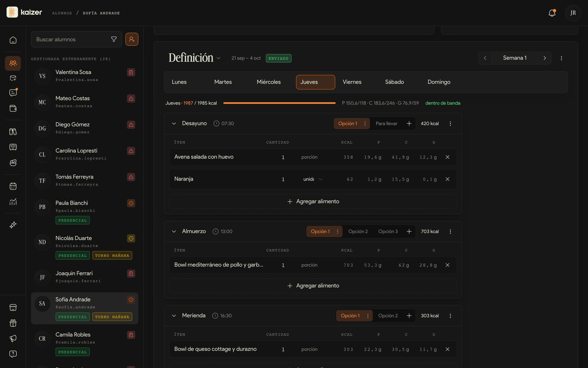588x368 pixels.
Task: Click Agregar alimento under Desayuno
Action: (313, 201)
